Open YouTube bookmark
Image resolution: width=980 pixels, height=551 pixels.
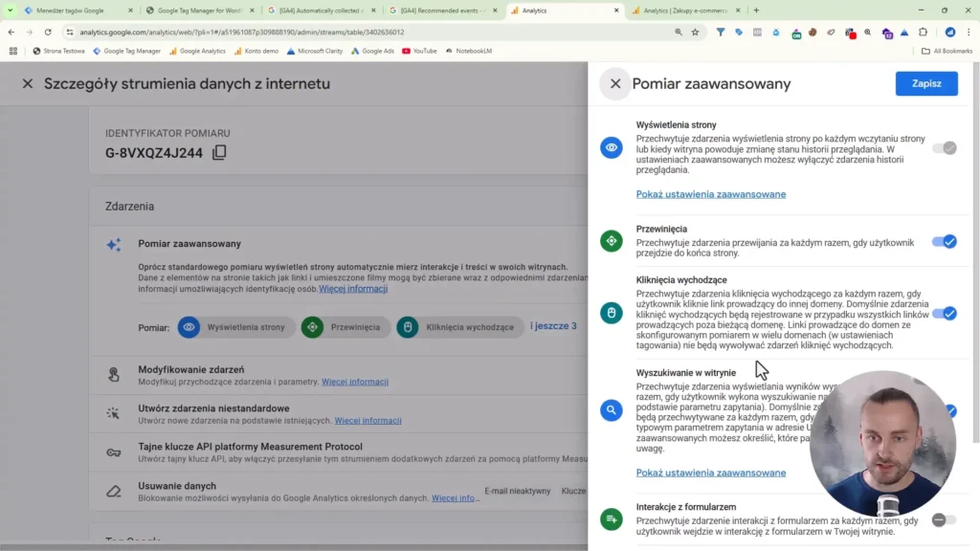[x=419, y=52]
